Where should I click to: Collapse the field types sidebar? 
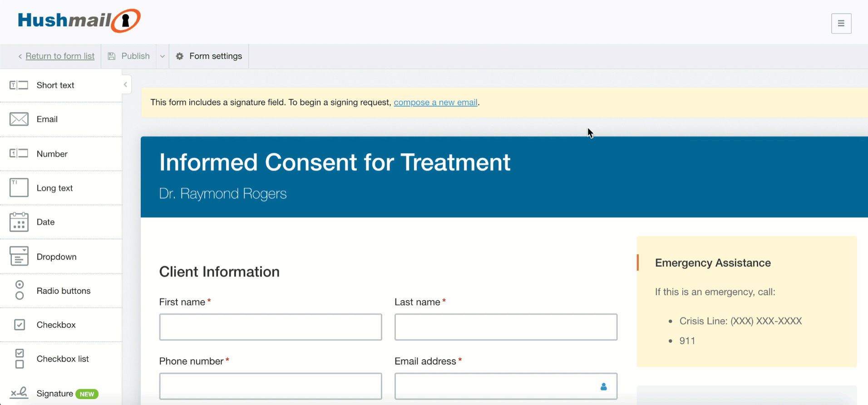pyautogui.click(x=126, y=85)
